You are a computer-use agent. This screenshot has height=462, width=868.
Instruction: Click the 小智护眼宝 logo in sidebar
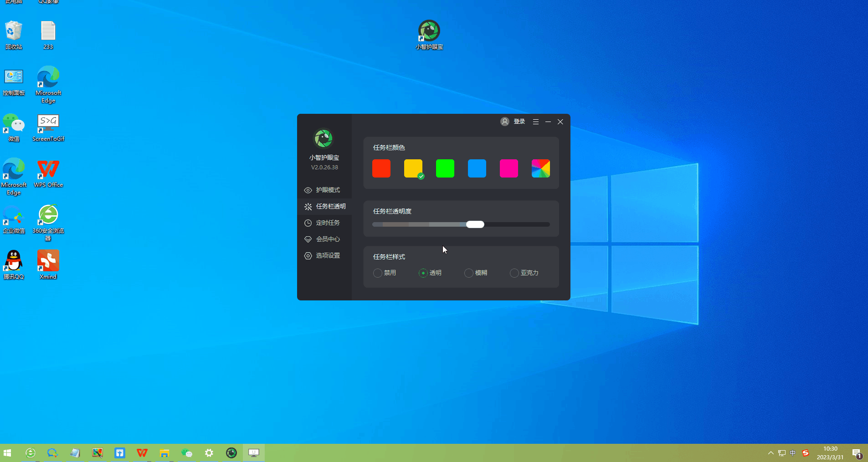pos(324,138)
